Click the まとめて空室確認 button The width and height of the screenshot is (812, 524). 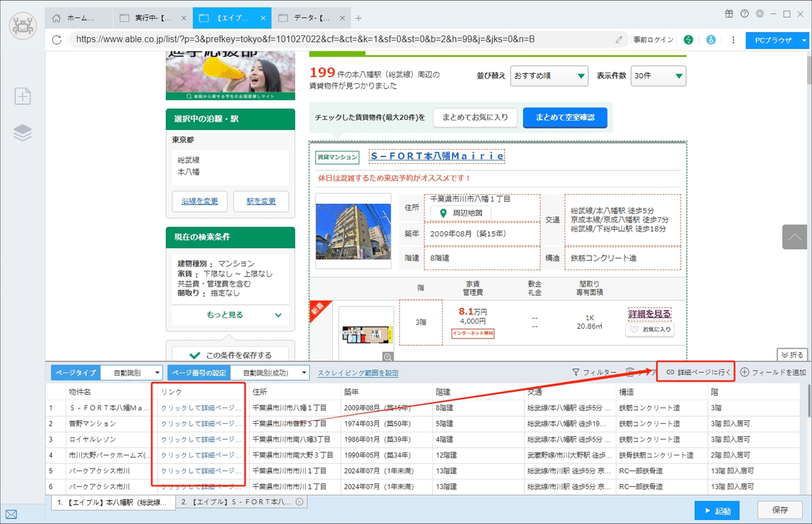565,117
